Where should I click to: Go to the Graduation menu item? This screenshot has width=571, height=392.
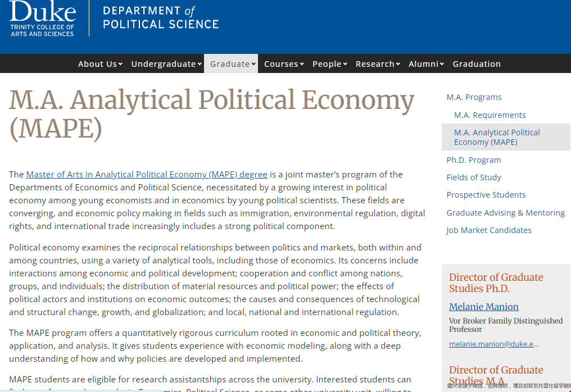[x=477, y=64]
